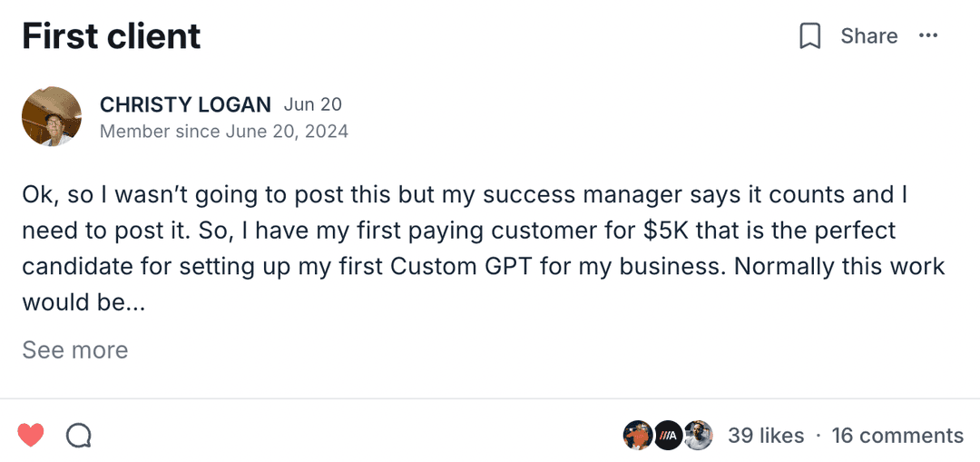Click the comment bubble icon
This screenshot has height=462, width=980.
click(x=79, y=436)
